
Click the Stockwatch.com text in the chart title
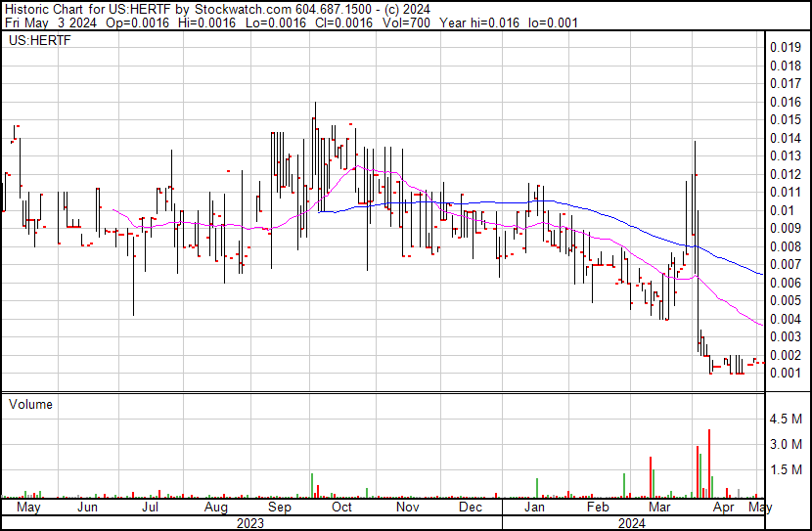[243, 10]
